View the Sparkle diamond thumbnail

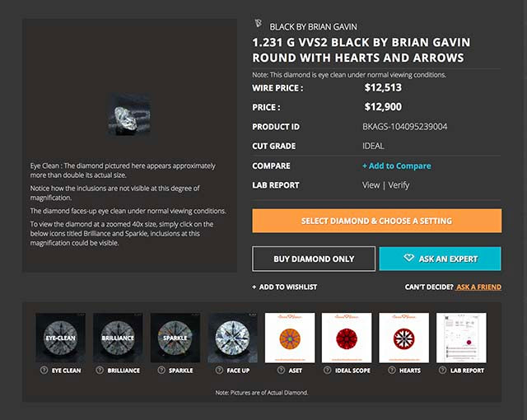(x=175, y=338)
